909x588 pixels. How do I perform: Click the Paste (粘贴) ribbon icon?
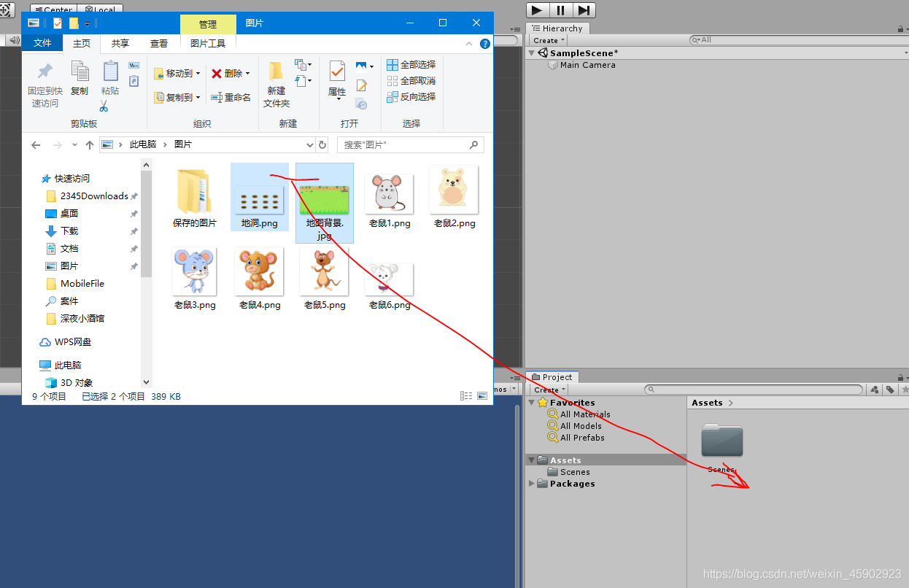109,77
